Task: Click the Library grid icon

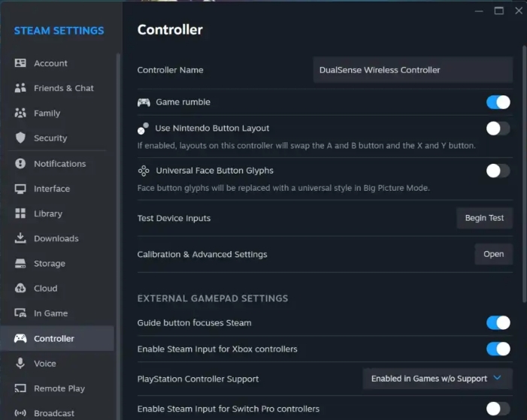Action: click(20, 213)
